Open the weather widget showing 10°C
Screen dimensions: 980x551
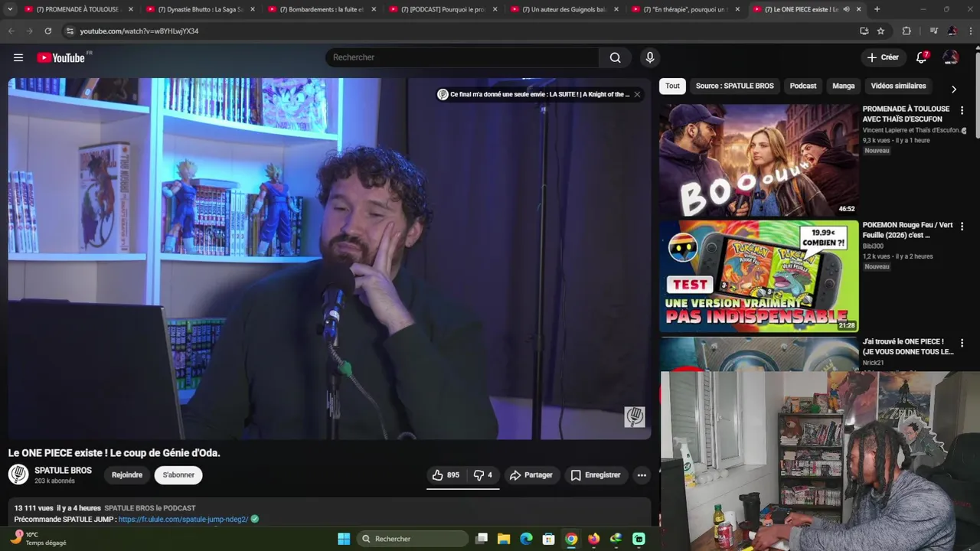pyautogui.click(x=38, y=539)
